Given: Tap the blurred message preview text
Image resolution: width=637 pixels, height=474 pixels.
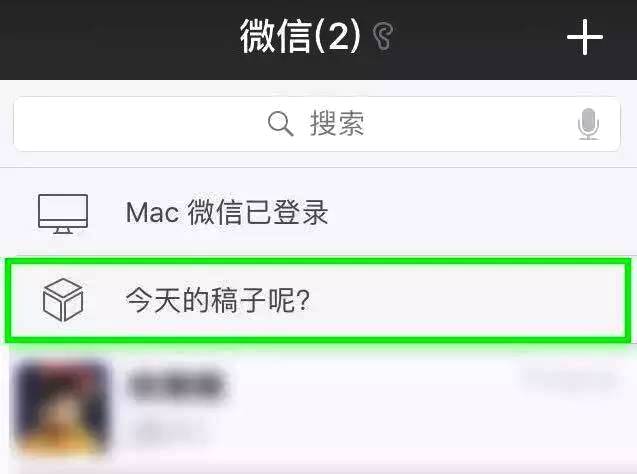Looking at the screenshot, I should coord(169,431).
